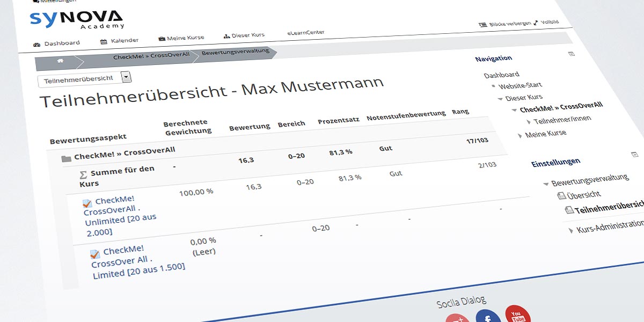Expand Teilnehmer/innen tree node
This screenshot has width=644, height=322.
(529, 122)
